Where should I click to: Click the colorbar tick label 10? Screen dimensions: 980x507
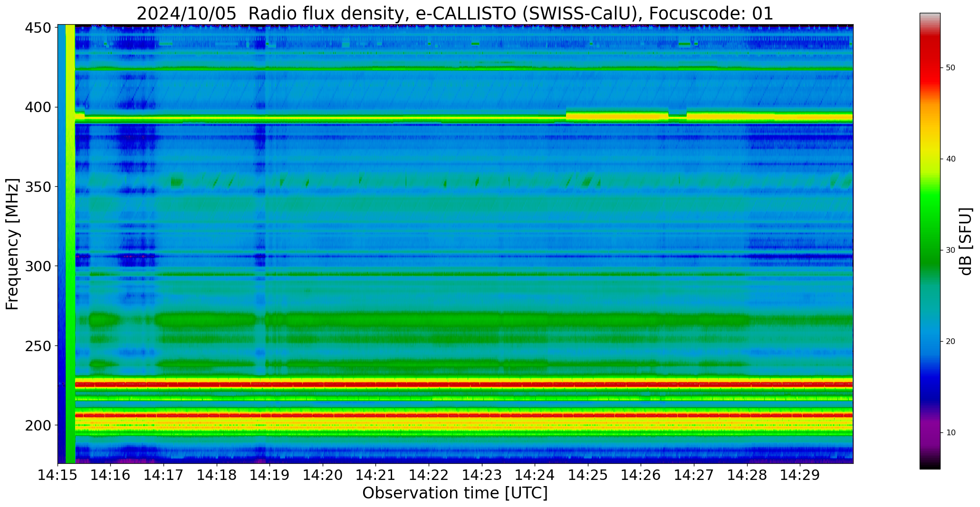click(951, 433)
